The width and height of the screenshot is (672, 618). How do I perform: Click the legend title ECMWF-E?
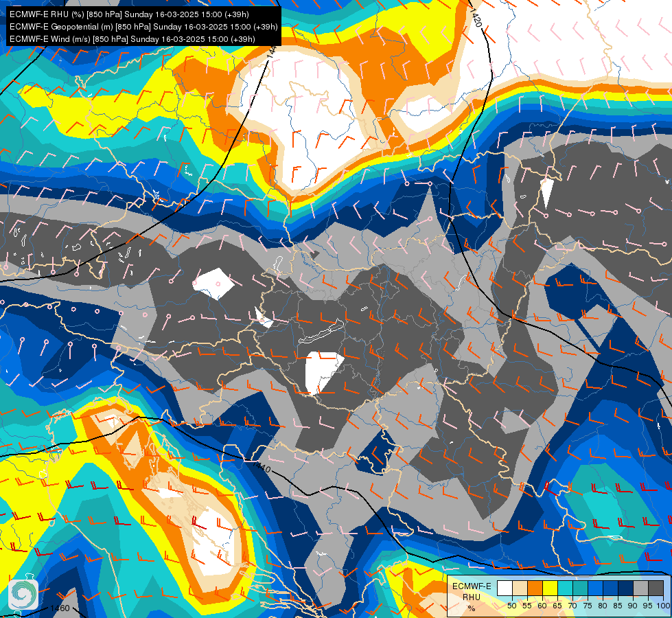click(472, 586)
